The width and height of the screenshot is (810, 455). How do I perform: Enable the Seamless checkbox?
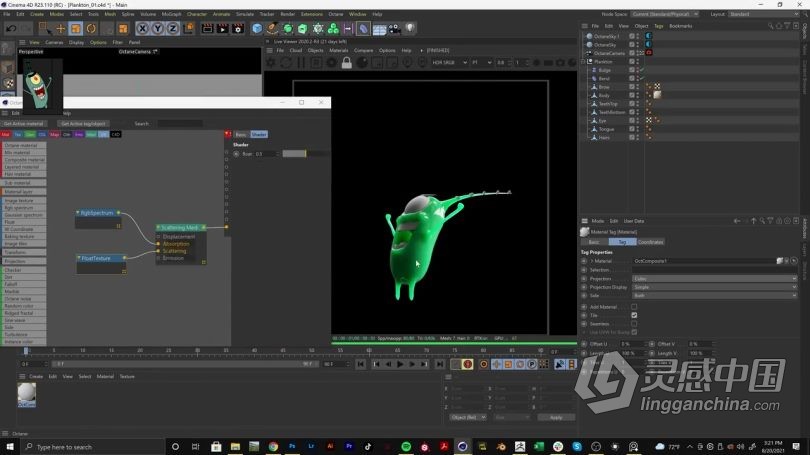point(634,324)
